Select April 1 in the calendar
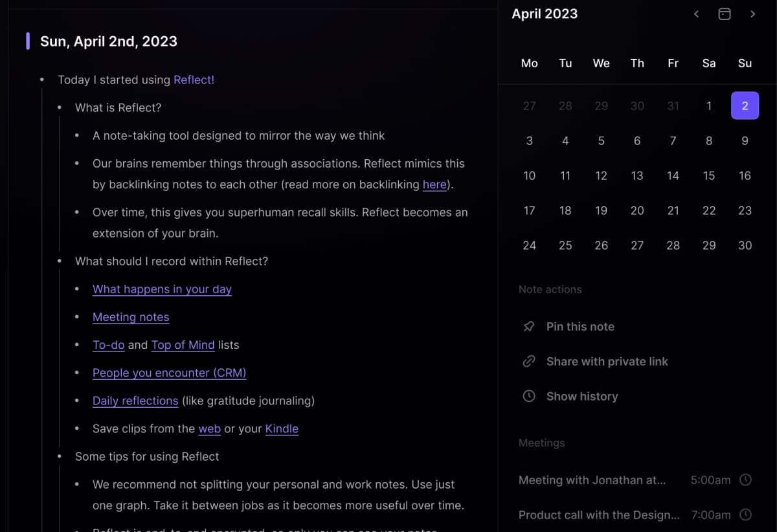This screenshot has width=777, height=532. [709, 105]
